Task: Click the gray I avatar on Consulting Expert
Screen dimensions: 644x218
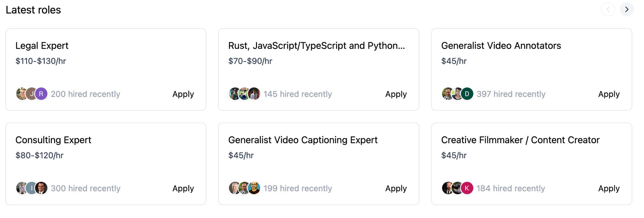Action: [x=31, y=188]
